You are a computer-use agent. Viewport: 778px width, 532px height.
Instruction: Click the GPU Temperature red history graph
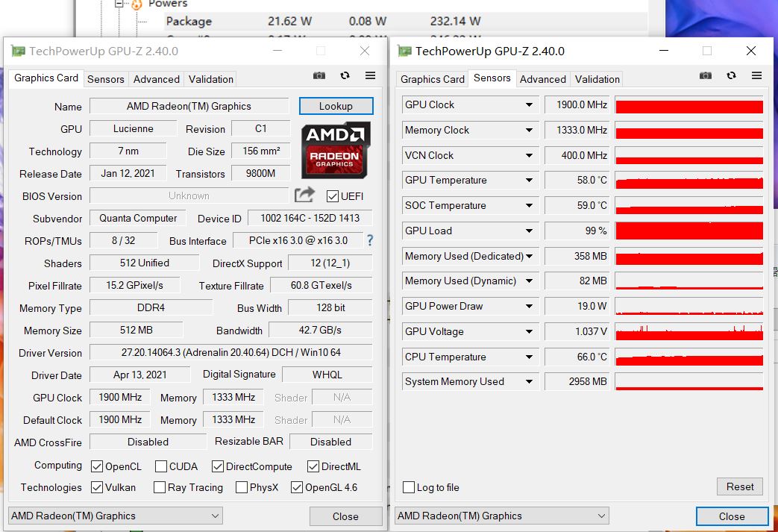click(x=689, y=180)
